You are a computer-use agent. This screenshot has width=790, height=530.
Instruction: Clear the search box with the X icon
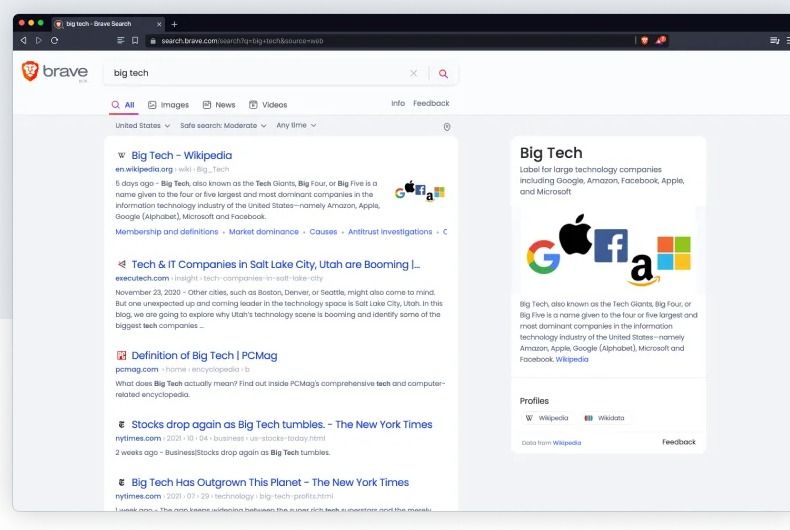413,73
